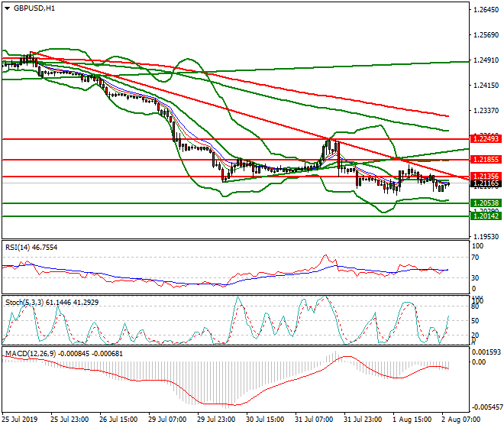504x428 pixels.
Task: Click the Stochastic scale value 50
Action: pyautogui.click(x=476, y=321)
